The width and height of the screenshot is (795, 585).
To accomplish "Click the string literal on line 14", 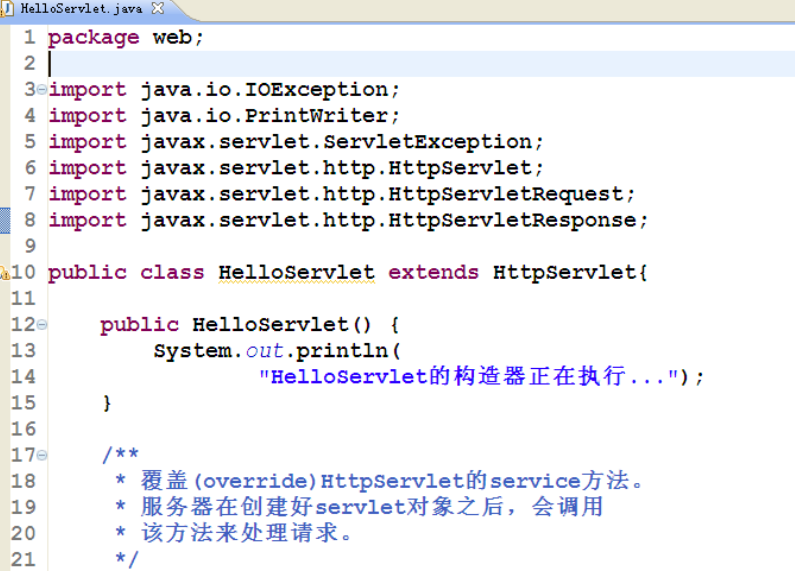I will pos(469,377).
